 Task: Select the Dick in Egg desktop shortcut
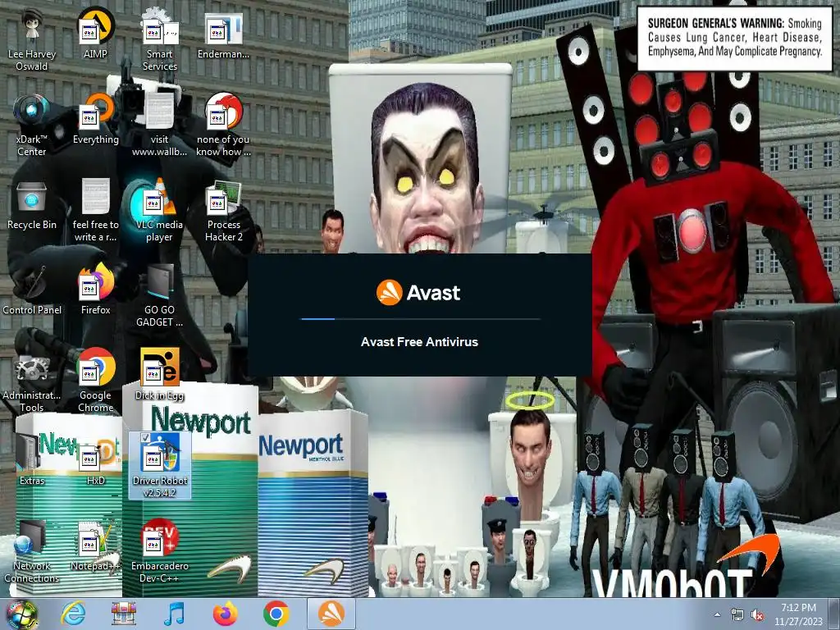[159, 375]
